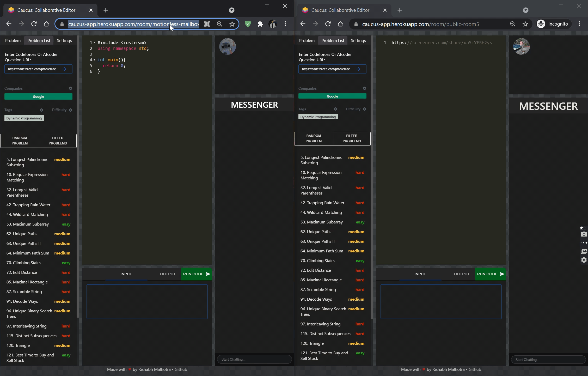The height and width of the screenshot is (376, 588).
Task: Expand the Problem tab left panel
Action: coord(13,40)
